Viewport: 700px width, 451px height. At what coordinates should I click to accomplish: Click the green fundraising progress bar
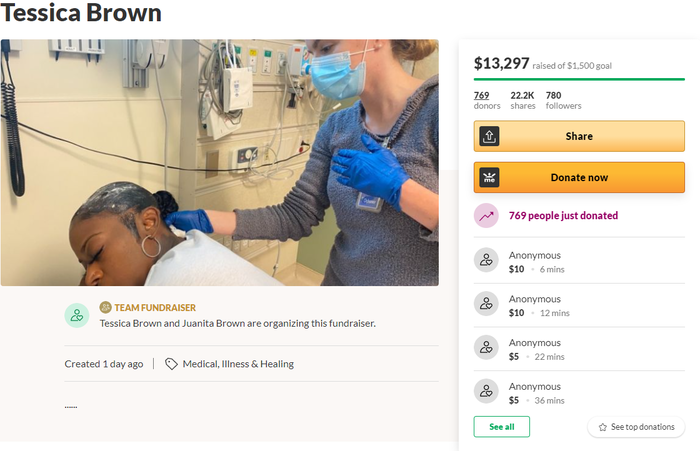click(579, 78)
